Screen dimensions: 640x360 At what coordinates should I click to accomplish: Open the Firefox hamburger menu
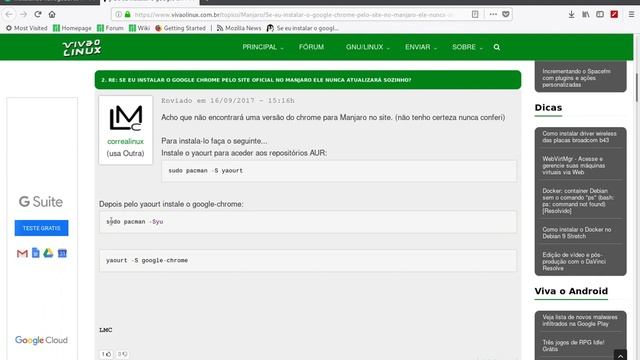click(631, 14)
